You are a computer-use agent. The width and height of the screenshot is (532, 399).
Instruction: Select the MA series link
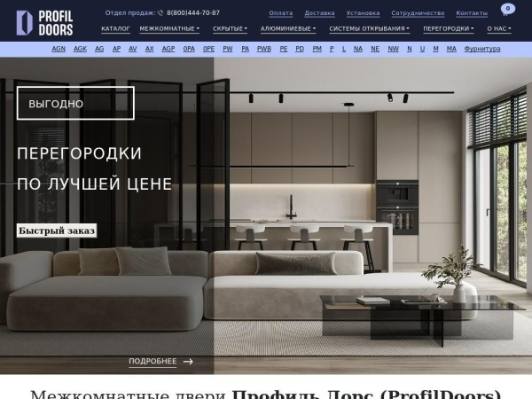[x=451, y=49]
